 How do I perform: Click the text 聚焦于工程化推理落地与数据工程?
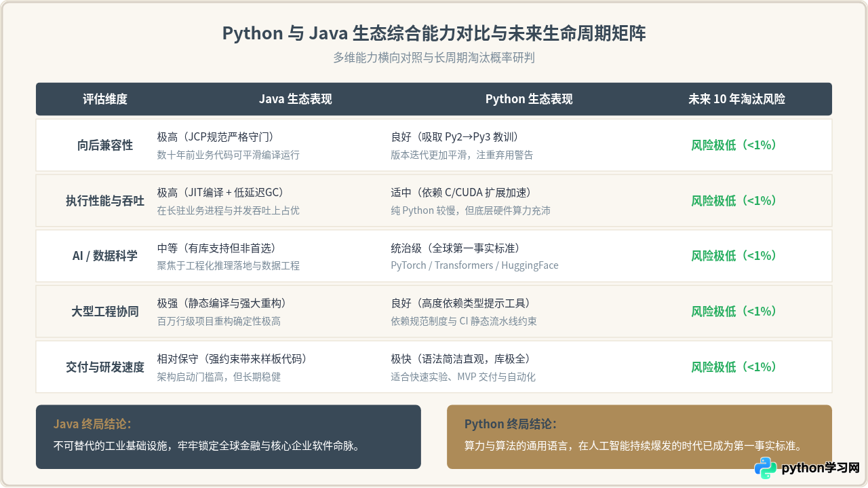click(229, 265)
